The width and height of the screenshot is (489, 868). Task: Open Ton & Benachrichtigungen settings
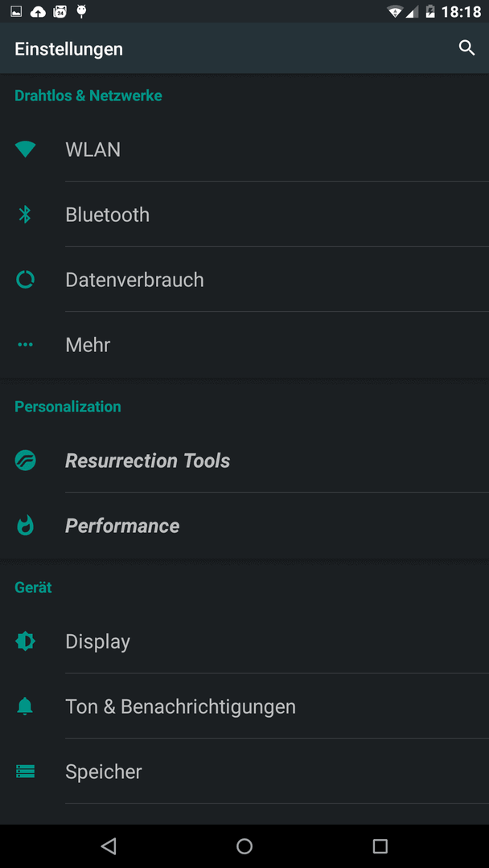(x=244, y=706)
